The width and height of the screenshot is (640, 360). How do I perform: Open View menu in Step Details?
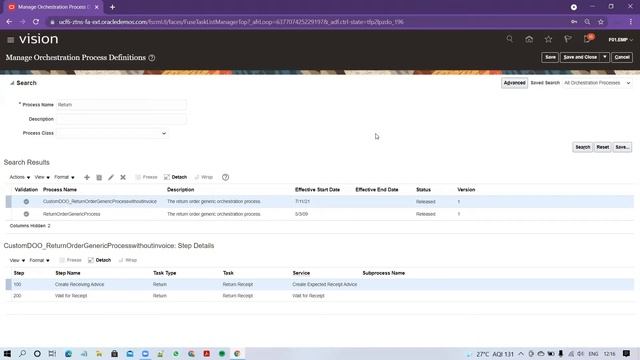pyautogui.click(x=17, y=260)
